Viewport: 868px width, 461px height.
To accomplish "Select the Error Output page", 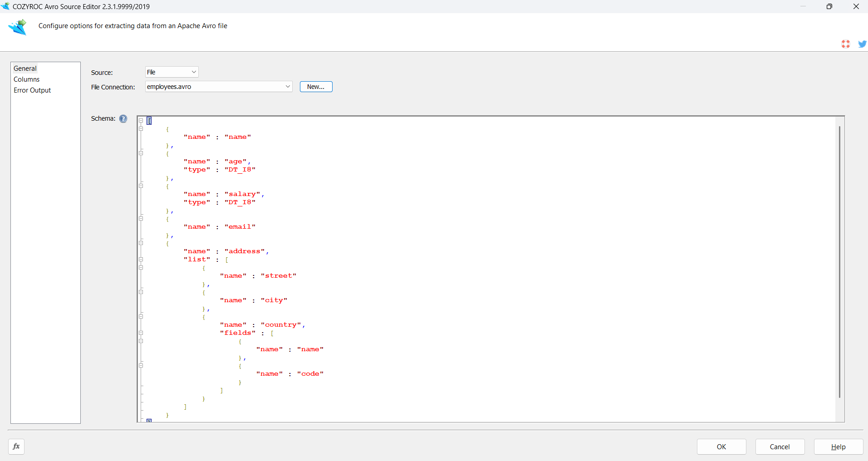I will point(32,90).
